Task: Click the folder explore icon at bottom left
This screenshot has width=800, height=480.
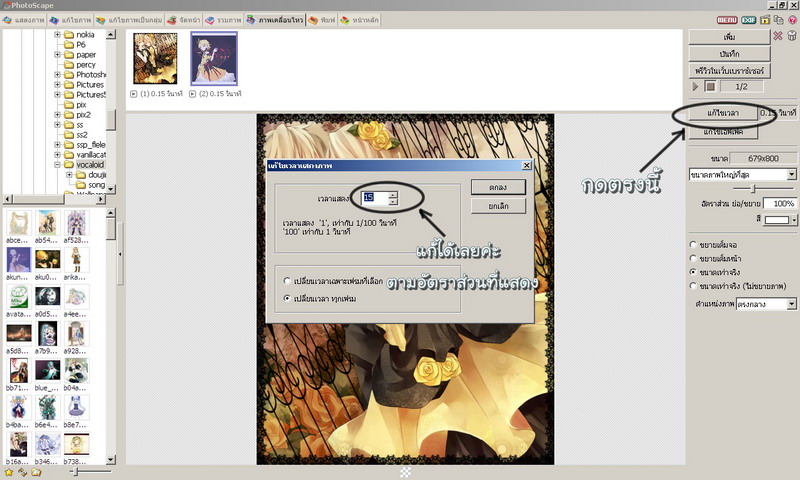Action: (x=36, y=472)
